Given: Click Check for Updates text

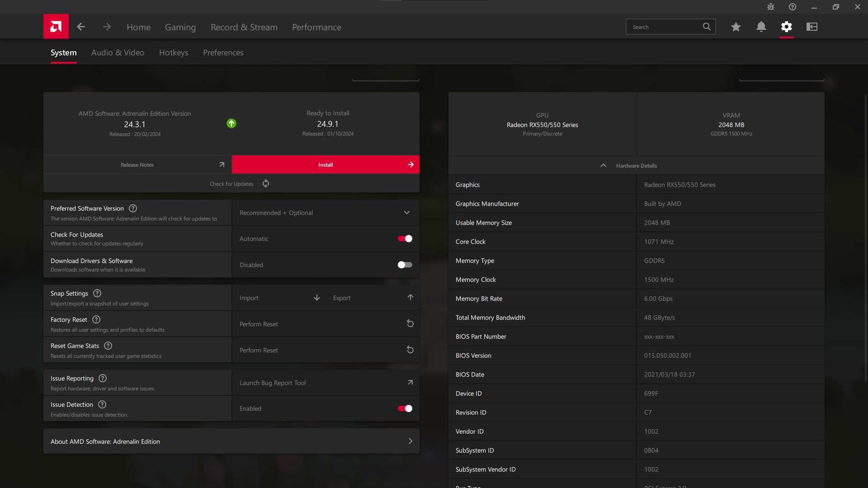Looking at the screenshot, I should tap(231, 184).
